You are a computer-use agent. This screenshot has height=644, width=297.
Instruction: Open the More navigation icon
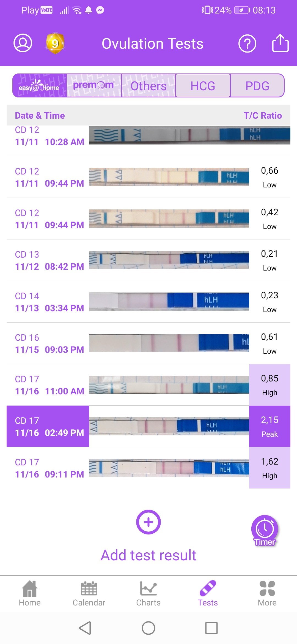[267, 593]
